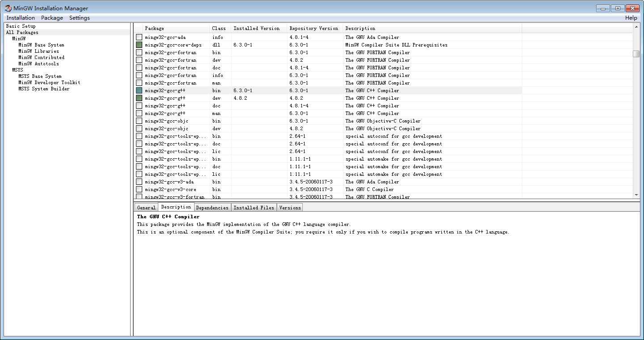Mark checkbox of mingw32-gcc-g++ man row

pos(139,113)
